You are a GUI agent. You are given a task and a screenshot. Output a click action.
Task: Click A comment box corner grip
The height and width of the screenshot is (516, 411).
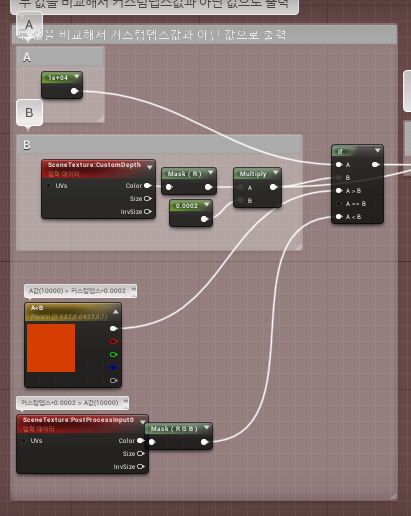pos(101,119)
